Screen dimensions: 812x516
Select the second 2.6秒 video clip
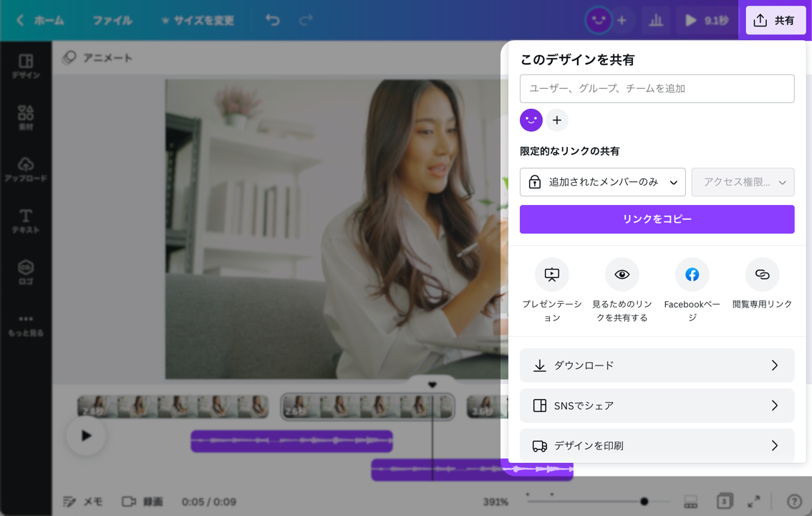point(367,406)
